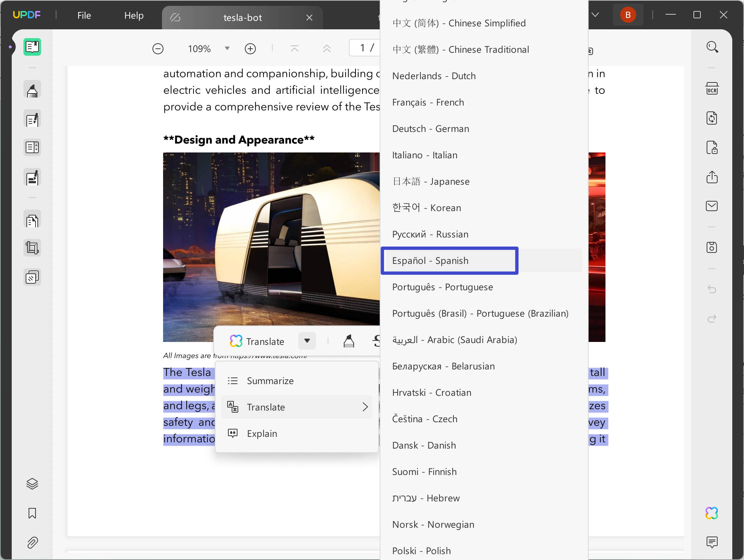Image resolution: width=744 pixels, height=560 pixels.
Task: Share the document via the share icon
Action: (712, 177)
